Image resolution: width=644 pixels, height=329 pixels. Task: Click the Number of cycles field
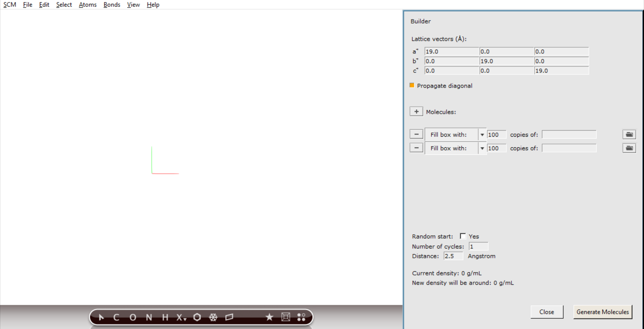[x=478, y=246]
